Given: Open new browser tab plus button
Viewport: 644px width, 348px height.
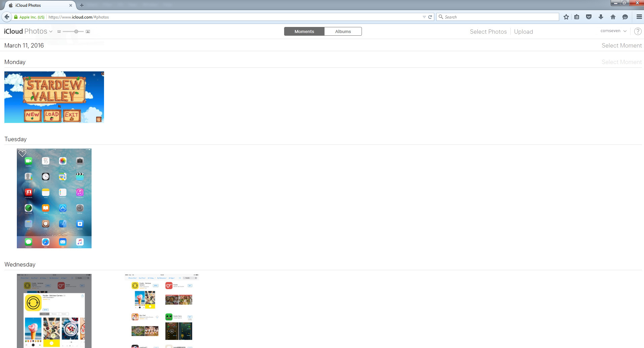Looking at the screenshot, I should 82,5.
